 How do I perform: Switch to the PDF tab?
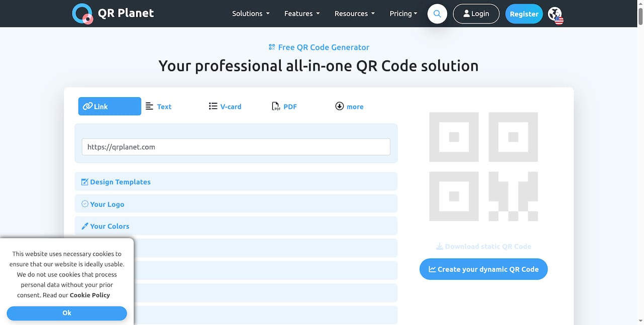pyautogui.click(x=284, y=106)
